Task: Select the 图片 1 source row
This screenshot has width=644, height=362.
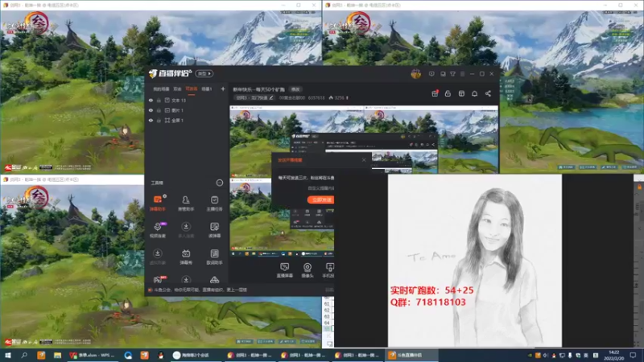Action: tap(186, 110)
